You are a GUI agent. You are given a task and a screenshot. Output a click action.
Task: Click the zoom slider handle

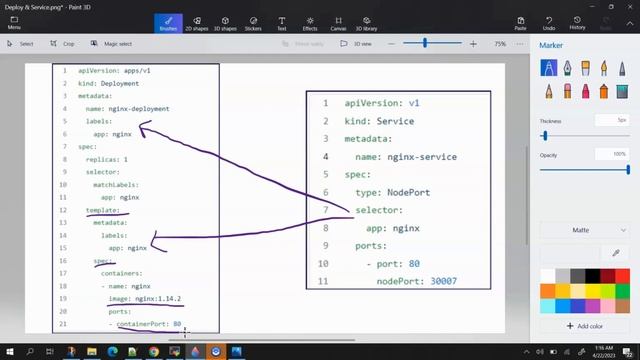tap(425, 43)
